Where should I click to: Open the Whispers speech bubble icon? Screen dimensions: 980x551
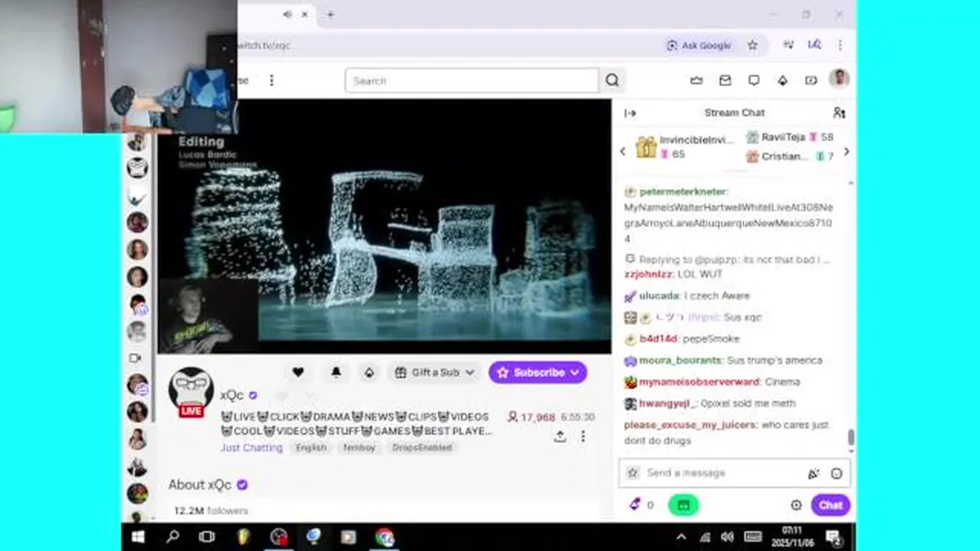tap(754, 80)
